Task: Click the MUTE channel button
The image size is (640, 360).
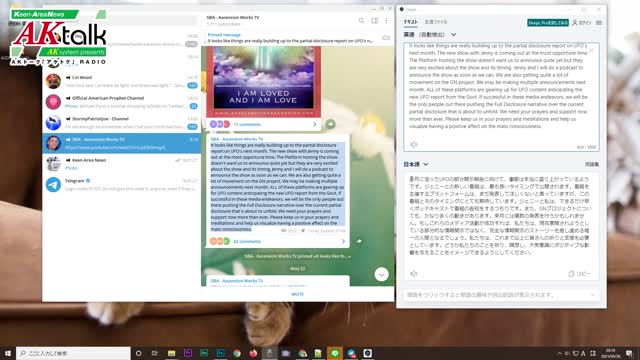Action: point(298,294)
